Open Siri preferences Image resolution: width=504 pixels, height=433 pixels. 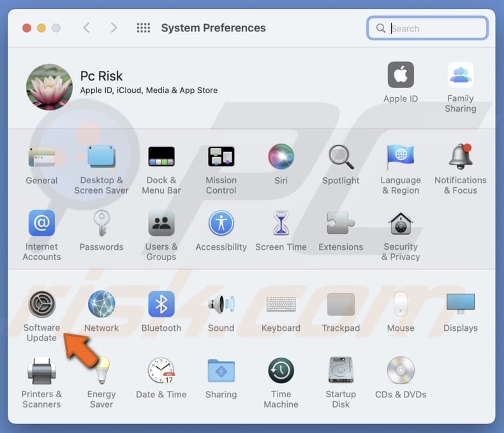(x=281, y=156)
